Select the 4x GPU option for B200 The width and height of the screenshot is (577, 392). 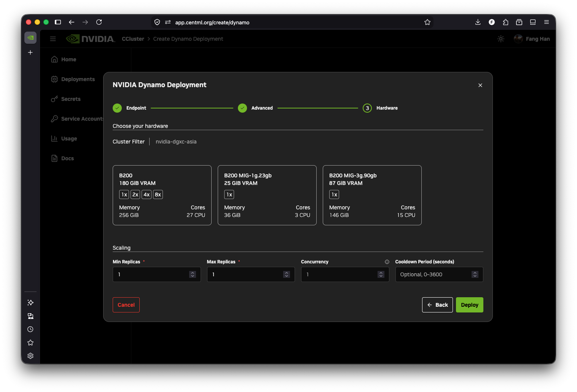coord(147,194)
